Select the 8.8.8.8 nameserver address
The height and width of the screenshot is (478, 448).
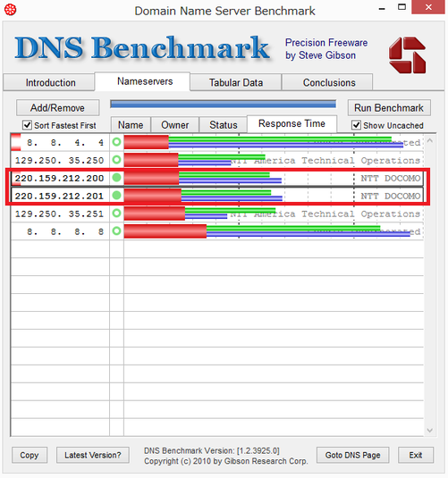pos(65,231)
